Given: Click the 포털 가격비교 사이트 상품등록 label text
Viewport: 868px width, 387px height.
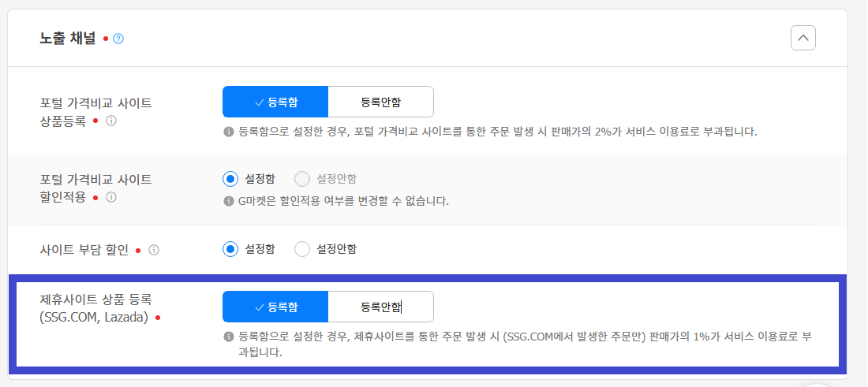Looking at the screenshot, I should [95, 111].
